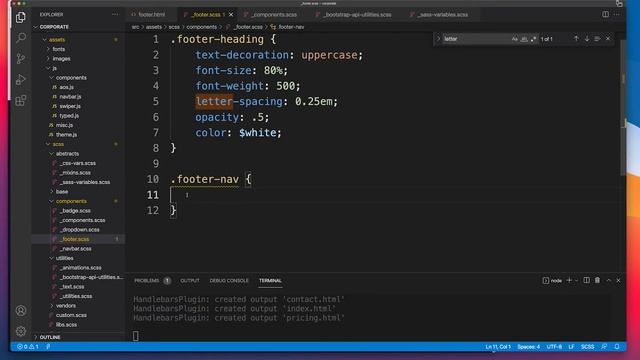Change end of line sequence LF
640x360 pixels.
coord(571,347)
